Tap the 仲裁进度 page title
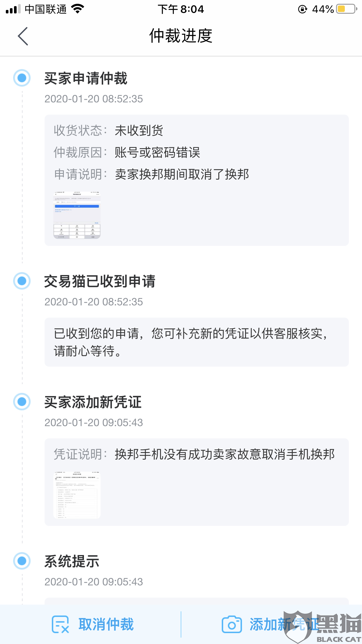This screenshot has height=644, width=362. pos(181,36)
